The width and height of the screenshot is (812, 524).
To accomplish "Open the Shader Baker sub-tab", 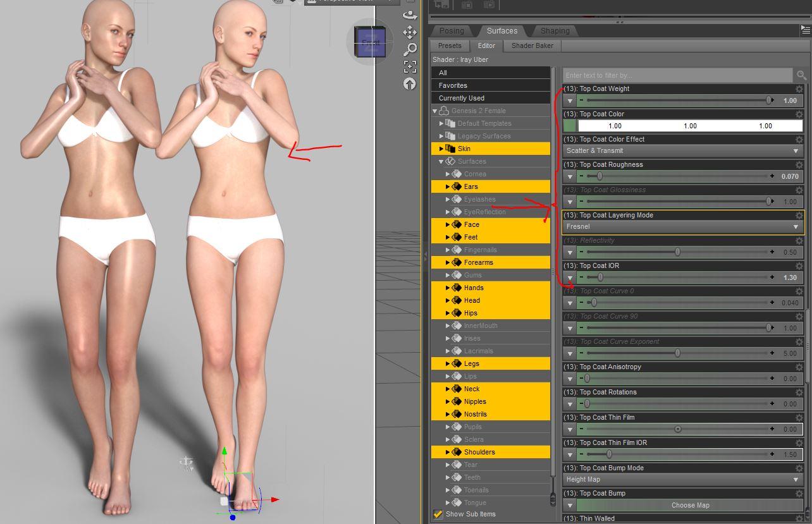I will click(x=532, y=46).
